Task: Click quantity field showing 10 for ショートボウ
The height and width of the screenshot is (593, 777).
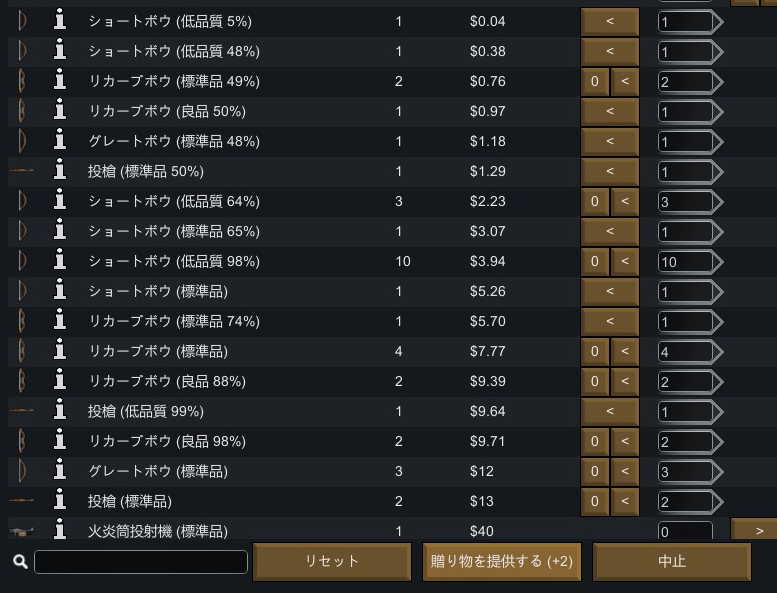Action: (685, 262)
